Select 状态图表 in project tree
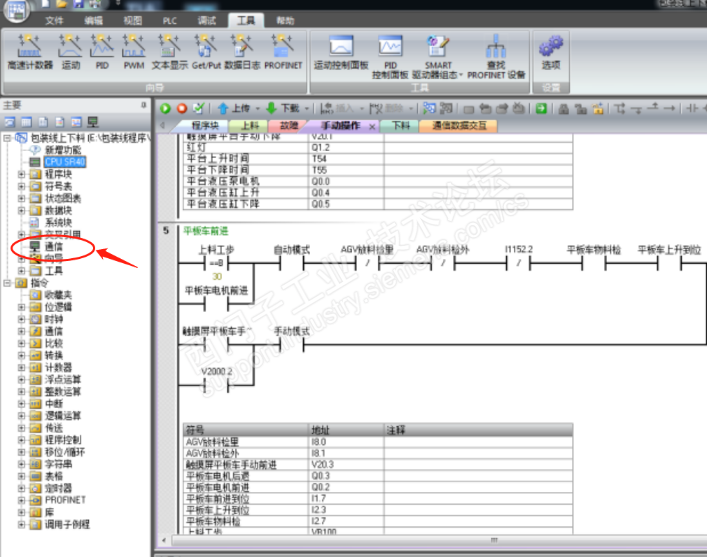The height and width of the screenshot is (557, 707). click(63, 198)
